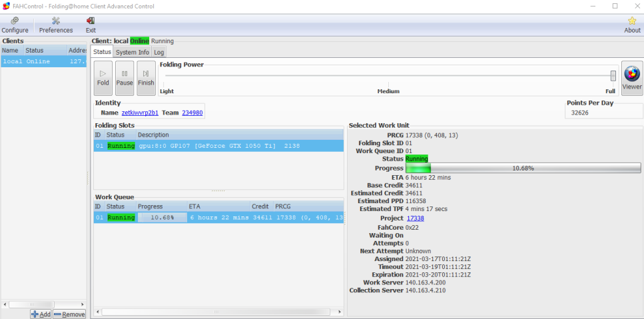Click the Clients Status column header

point(45,51)
